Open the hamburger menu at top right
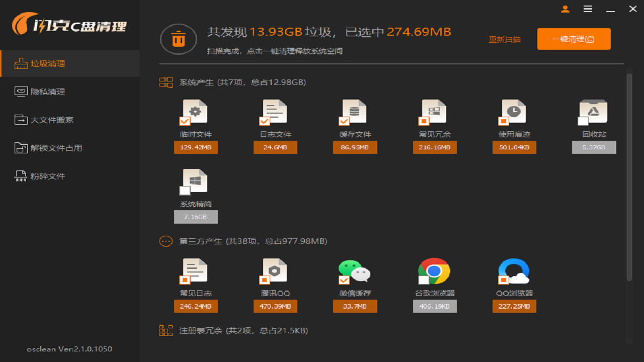 [588, 9]
